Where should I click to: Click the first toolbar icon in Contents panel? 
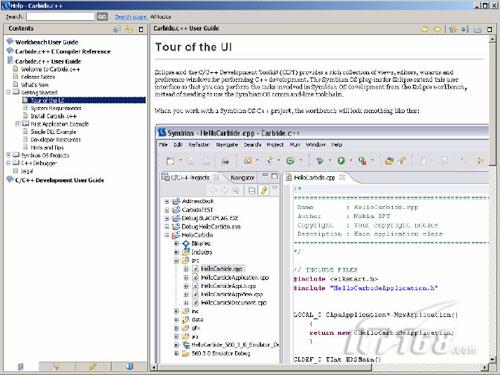(x=116, y=29)
